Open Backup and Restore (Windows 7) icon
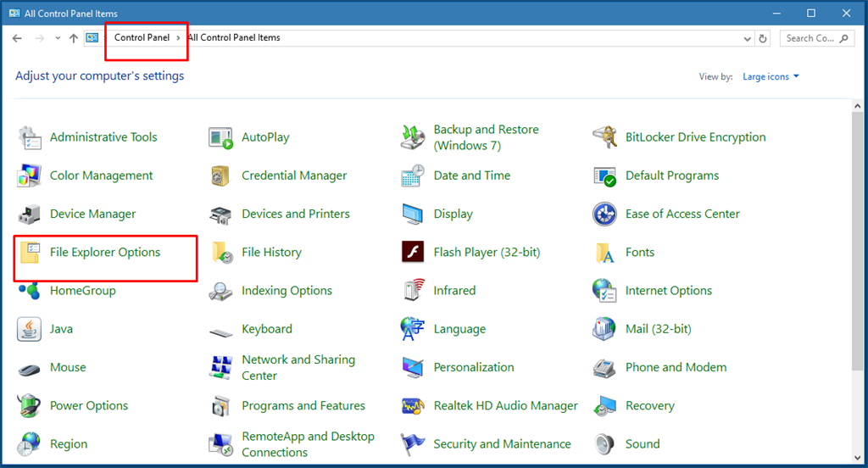Viewport: 868px width, 468px height. pyautogui.click(x=413, y=137)
